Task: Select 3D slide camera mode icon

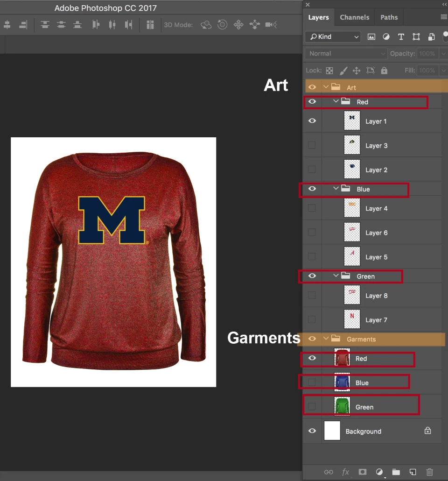Action: 255,25
